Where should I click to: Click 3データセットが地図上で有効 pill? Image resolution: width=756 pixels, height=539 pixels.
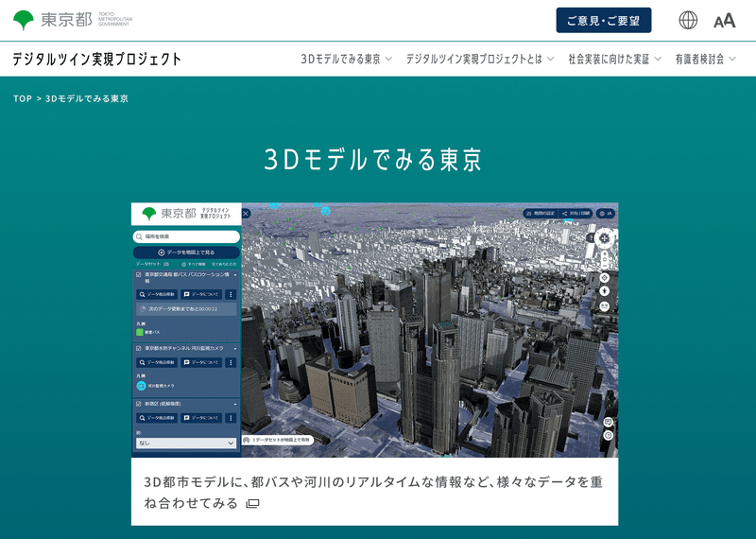tap(278, 440)
